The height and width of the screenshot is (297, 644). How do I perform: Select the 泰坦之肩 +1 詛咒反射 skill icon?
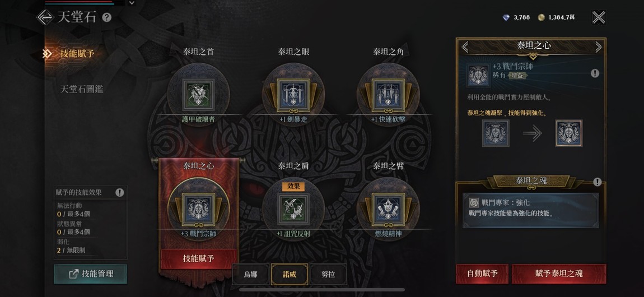293,208
